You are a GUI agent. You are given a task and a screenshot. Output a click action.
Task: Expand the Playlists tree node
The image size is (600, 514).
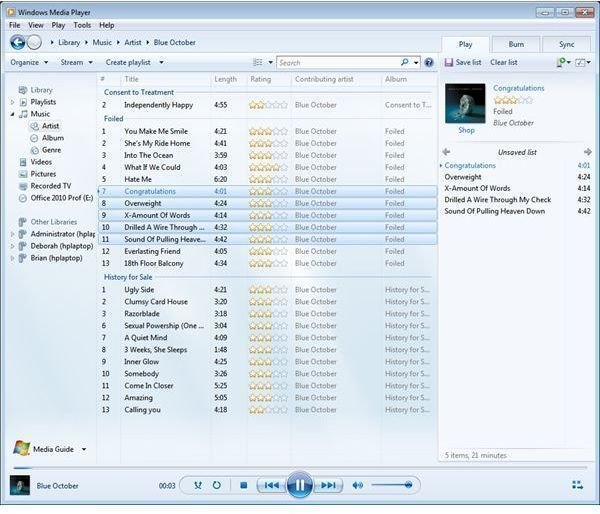tap(12, 102)
